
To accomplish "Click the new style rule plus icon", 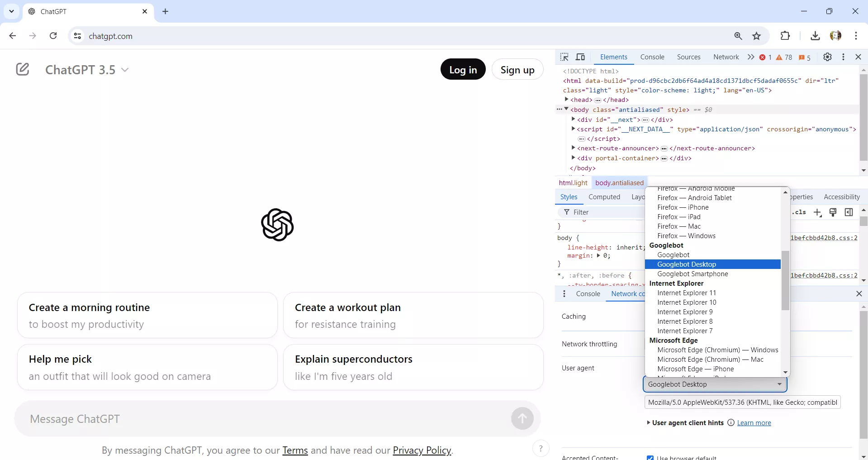I will 818,212.
